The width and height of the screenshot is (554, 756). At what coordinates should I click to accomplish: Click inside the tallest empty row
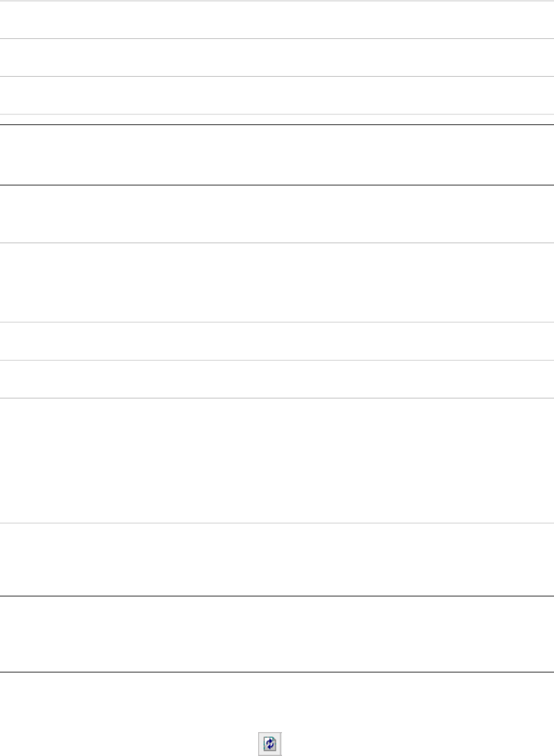(276, 460)
